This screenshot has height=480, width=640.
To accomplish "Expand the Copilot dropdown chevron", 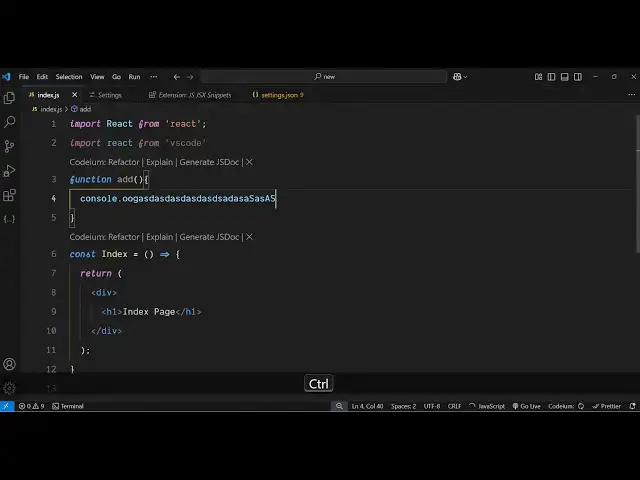I will pyautogui.click(x=465, y=77).
